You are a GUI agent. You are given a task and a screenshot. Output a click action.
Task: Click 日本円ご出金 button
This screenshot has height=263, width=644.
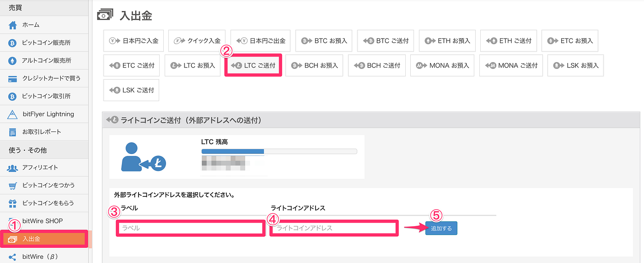(260, 40)
